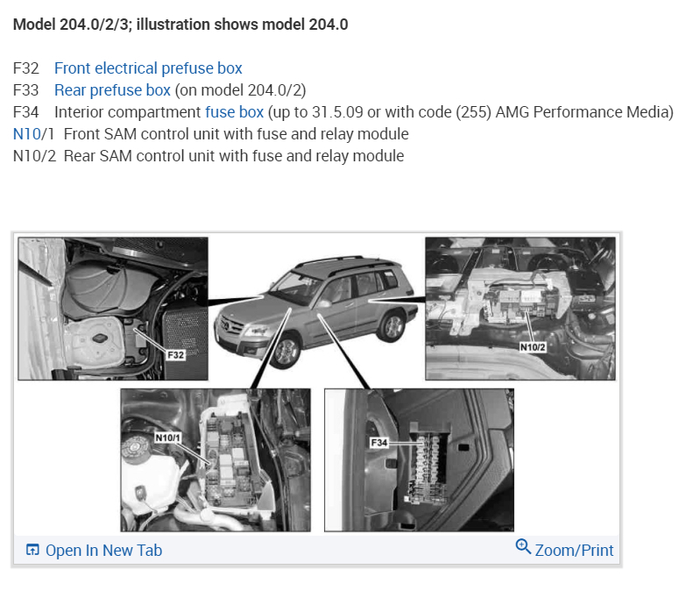Viewport: 700px width, 612px height.
Task: Click the heading 'Model 204.0/2/3; illustration shows model 204.0'
Action: click(180, 25)
